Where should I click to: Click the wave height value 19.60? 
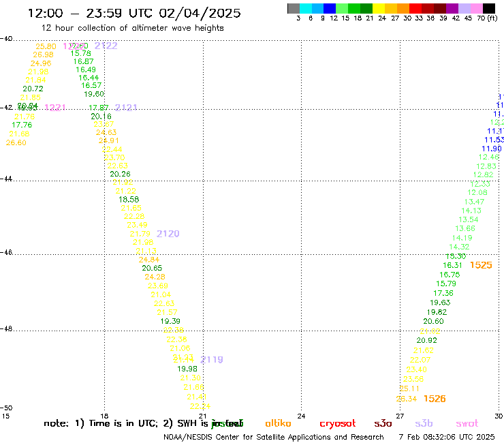(94, 94)
